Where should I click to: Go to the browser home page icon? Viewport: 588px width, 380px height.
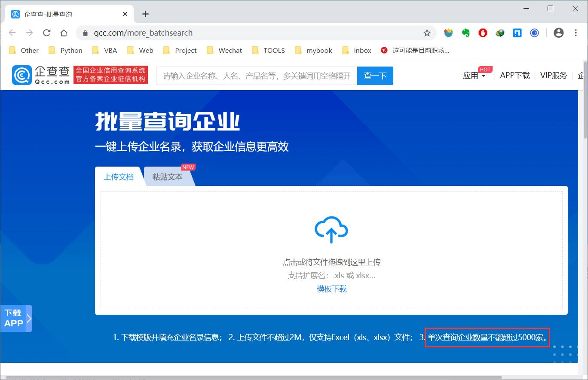click(x=64, y=33)
